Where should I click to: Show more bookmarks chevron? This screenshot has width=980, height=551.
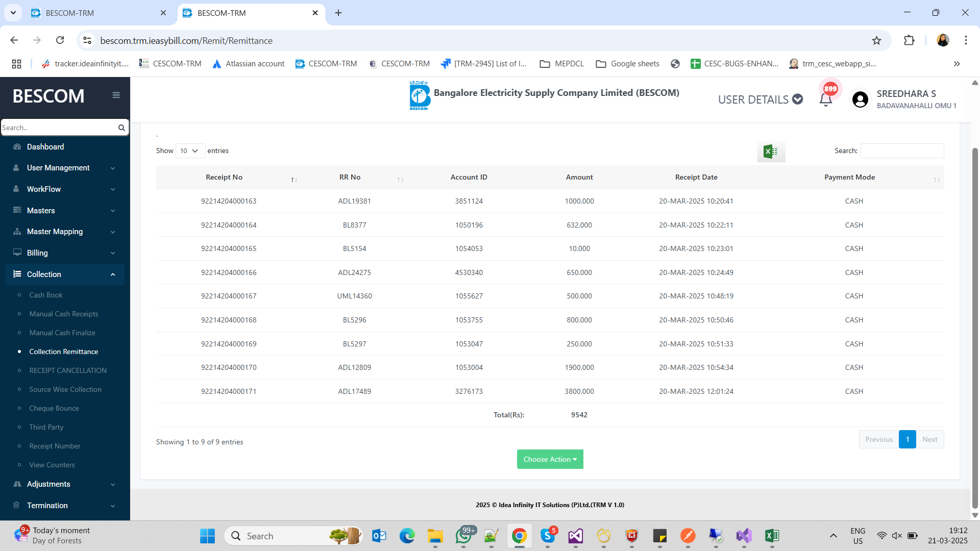click(x=957, y=64)
